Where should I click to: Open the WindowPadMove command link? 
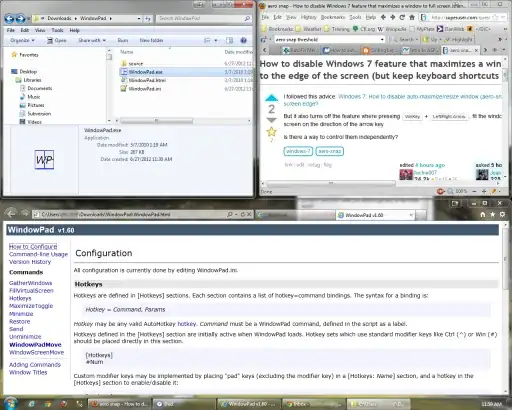coord(35,345)
